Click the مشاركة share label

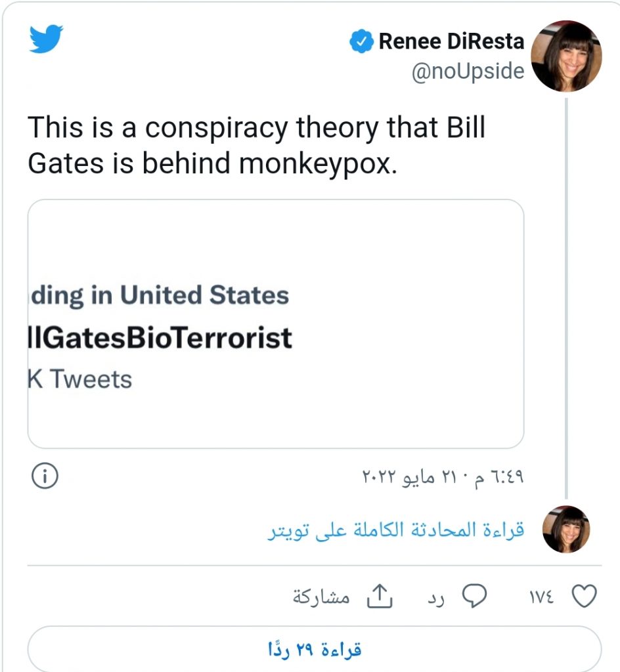pyautogui.click(x=321, y=597)
